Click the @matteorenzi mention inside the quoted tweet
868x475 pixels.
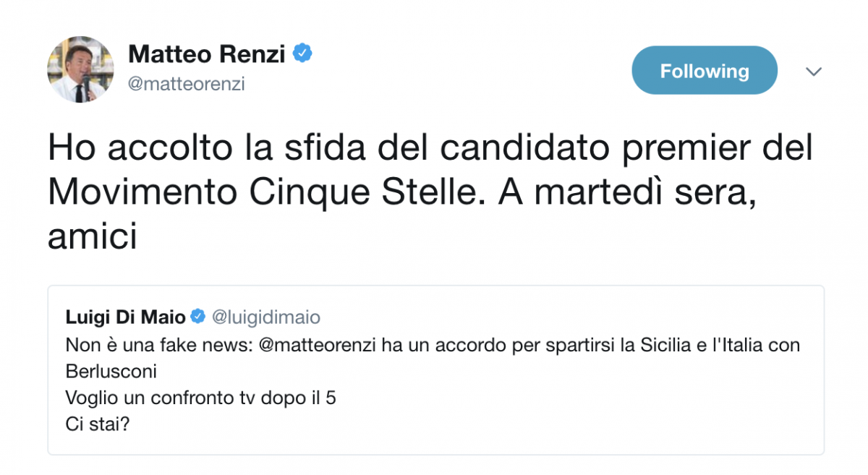coord(317,345)
